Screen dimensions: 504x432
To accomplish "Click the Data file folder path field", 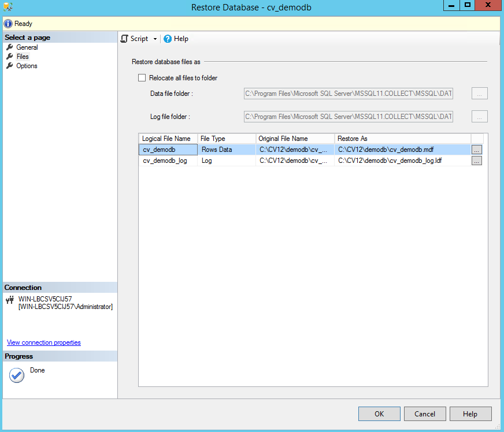I will [349, 94].
